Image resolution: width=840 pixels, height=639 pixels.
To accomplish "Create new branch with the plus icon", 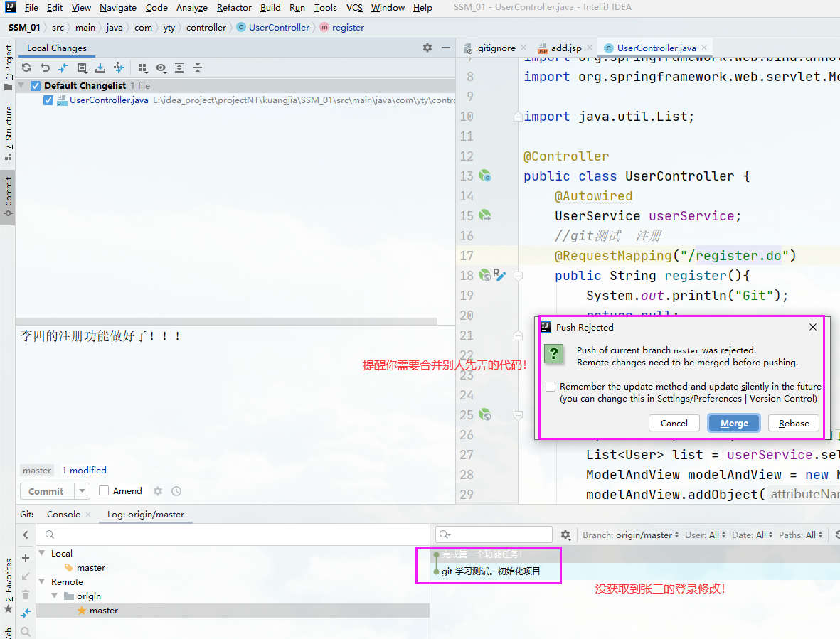I will tap(25, 559).
